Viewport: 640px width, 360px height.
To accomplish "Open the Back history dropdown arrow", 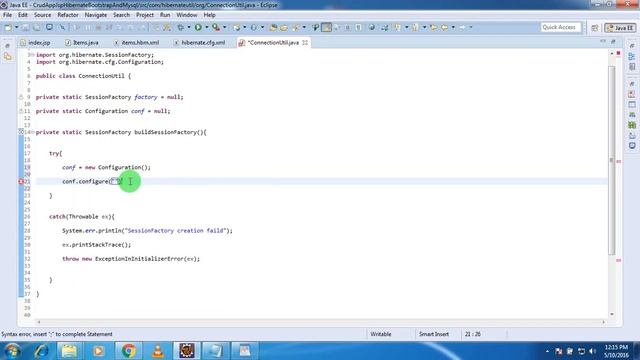I will (453, 27).
